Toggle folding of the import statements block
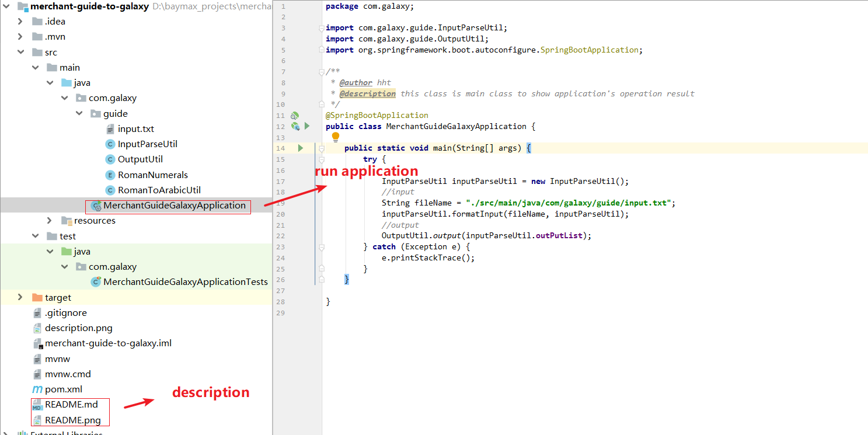Screen dimensions: 868x435 point(321,28)
